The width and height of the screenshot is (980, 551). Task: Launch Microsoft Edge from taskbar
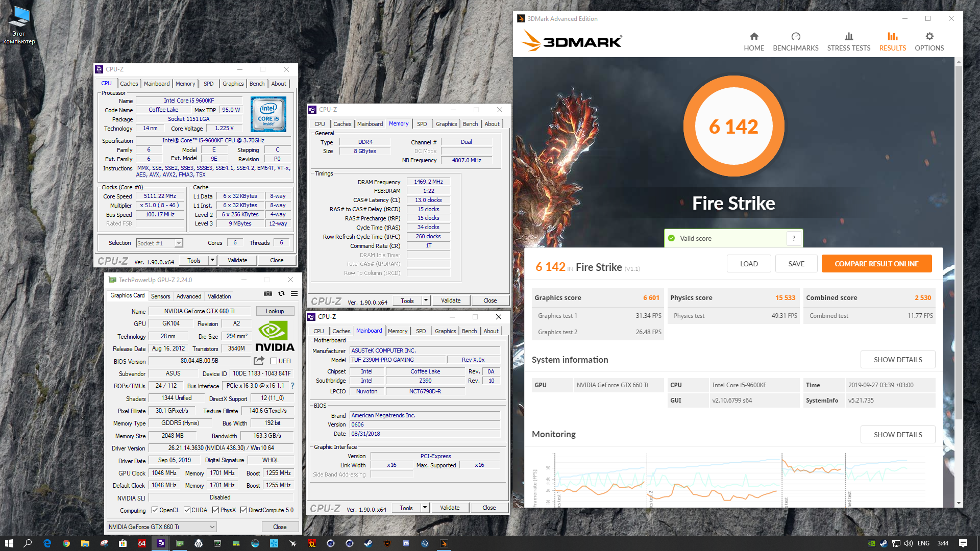pos(47,543)
